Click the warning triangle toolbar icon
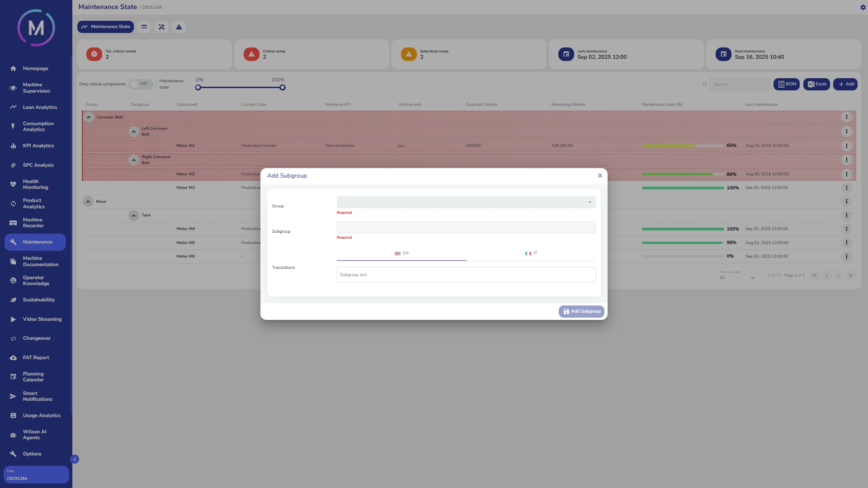 (179, 27)
